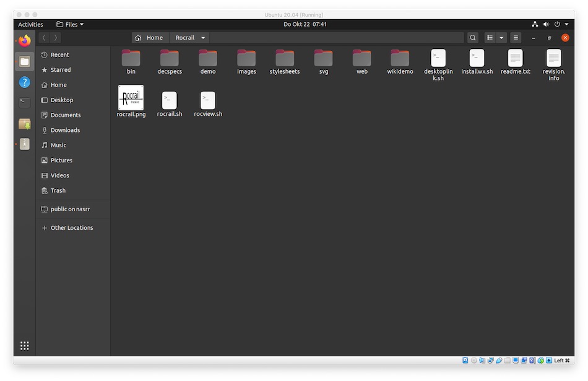Viewport: 588px width, 381px height.
Task: Launch Terminal from the Ubuntu dock
Action: tap(24, 102)
